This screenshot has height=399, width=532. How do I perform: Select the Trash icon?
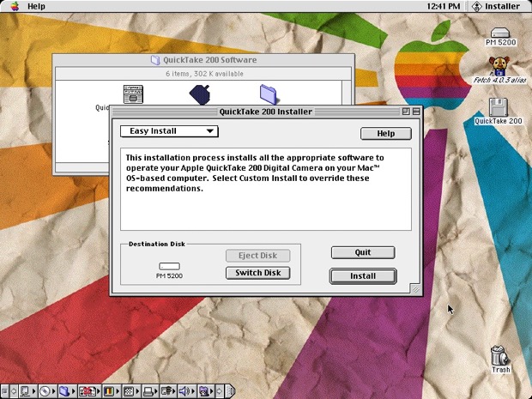coord(500,360)
